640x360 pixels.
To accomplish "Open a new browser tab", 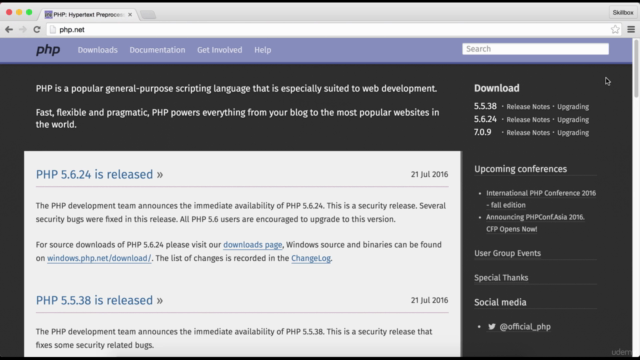I will (148, 15).
